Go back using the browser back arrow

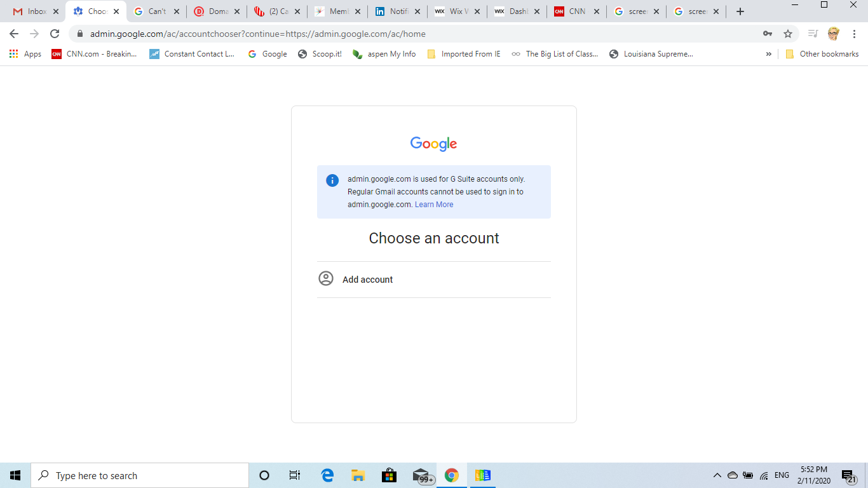click(14, 34)
